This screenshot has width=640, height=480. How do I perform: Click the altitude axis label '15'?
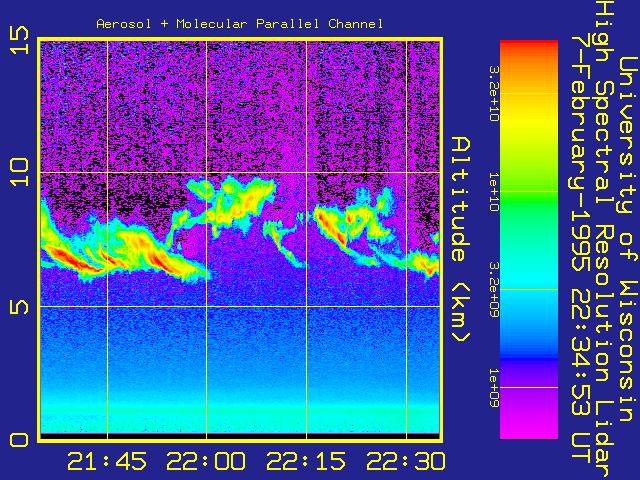click(20, 40)
